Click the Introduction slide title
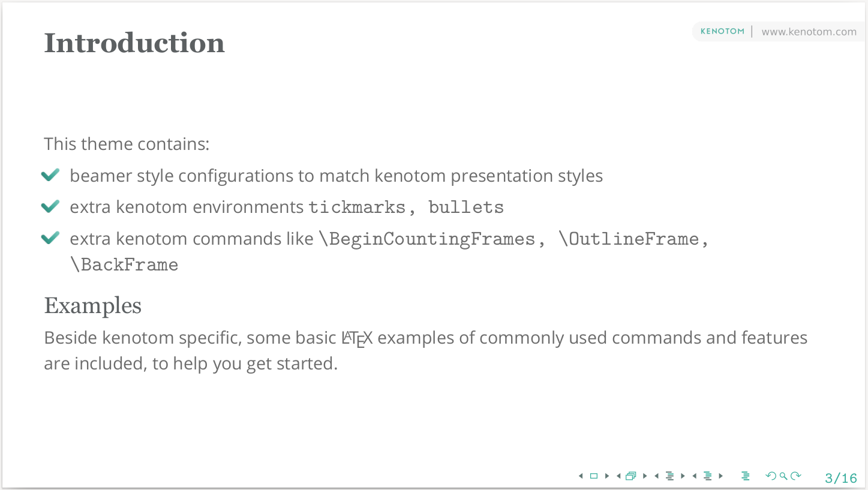 (134, 43)
